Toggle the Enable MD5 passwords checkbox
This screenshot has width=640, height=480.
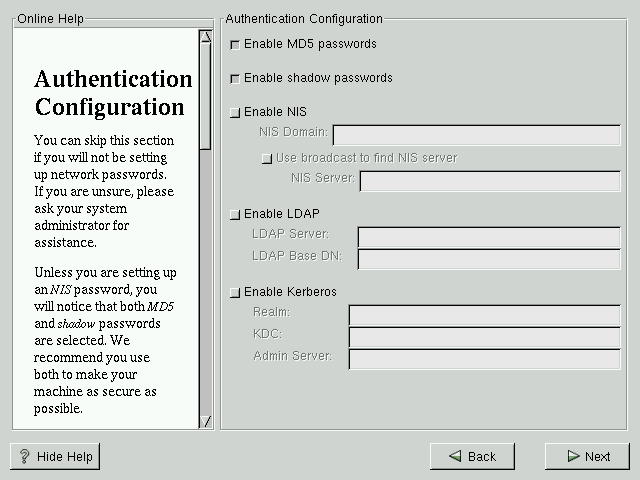(235, 44)
